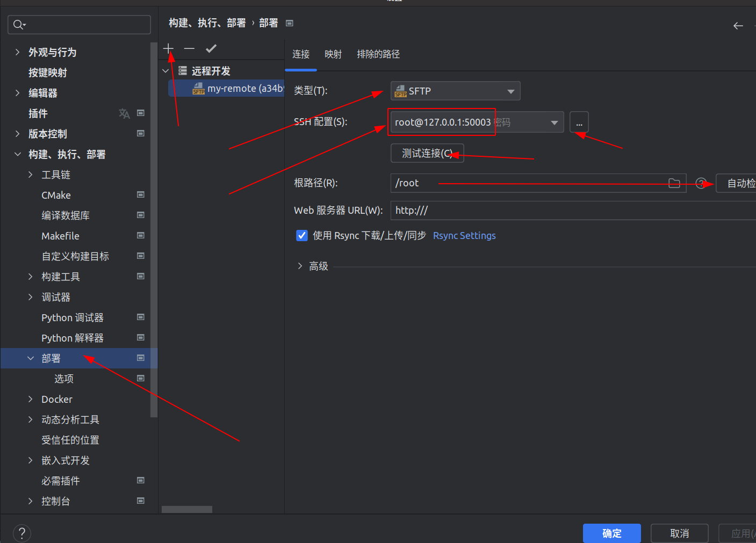Open SSH configurations with the ellipsis button
The width and height of the screenshot is (756, 543).
tap(579, 122)
